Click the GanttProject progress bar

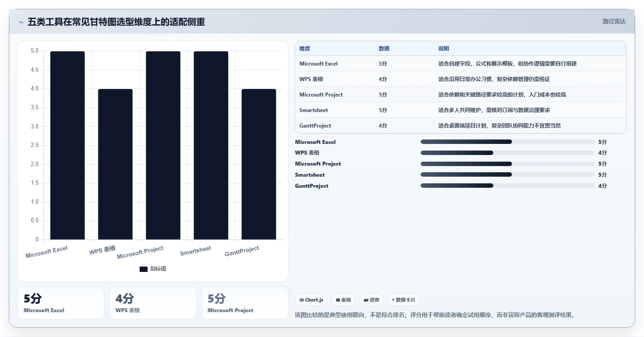tap(507, 186)
